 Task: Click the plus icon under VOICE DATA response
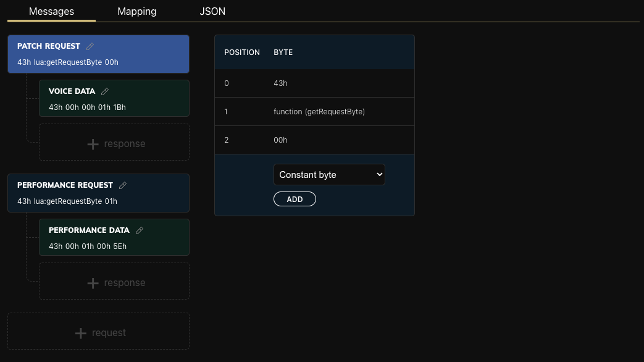93,144
